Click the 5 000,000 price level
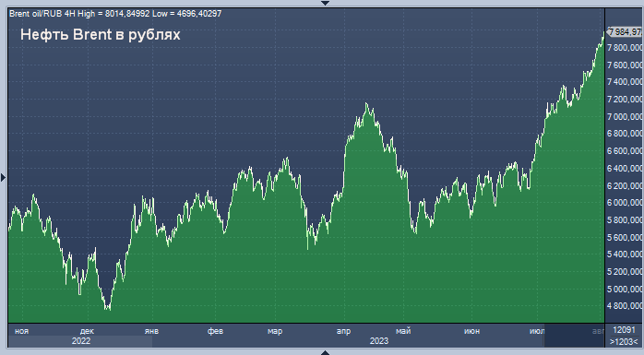Image resolution: width=644 pixels, height=355 pixels. (625, 290)
